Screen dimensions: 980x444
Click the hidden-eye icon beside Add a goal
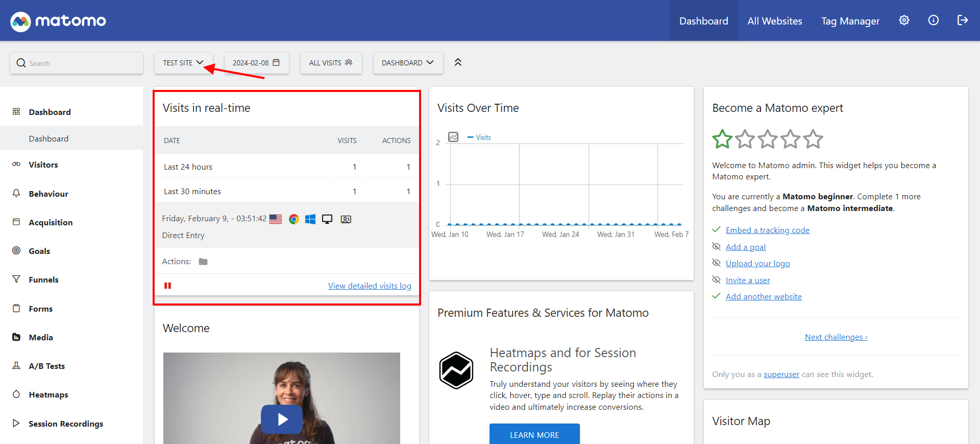tap(717, 247)
